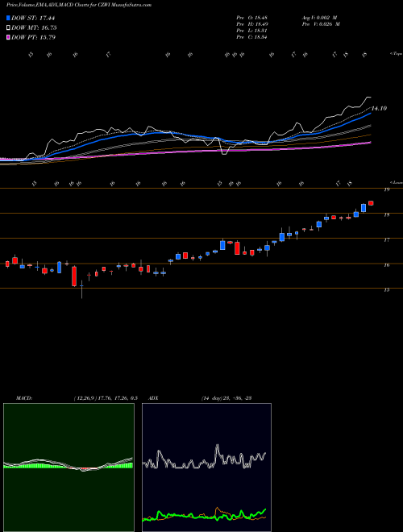Click the green ADX line's rising end

tap(264, 510)
